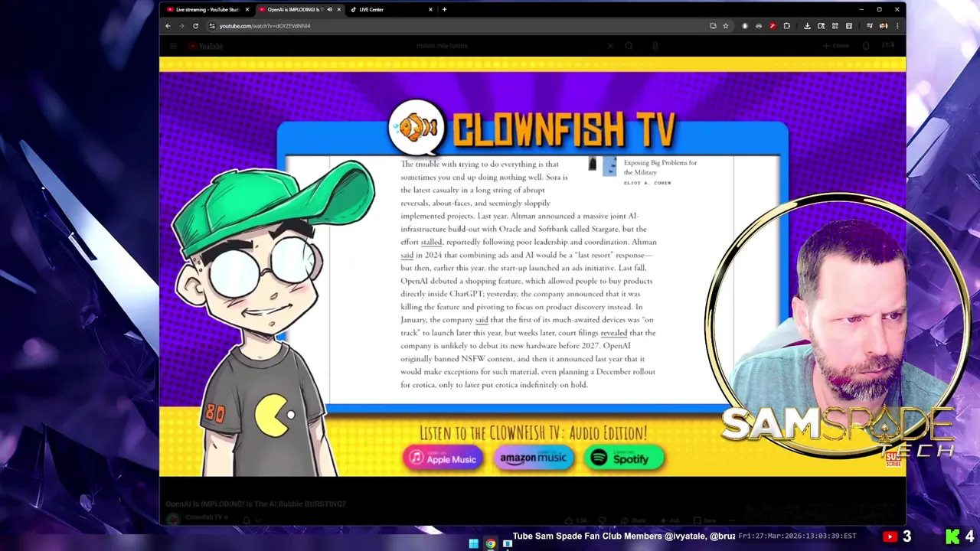The height and width of the screenshot is (551, 980).
Task: Start YouTube voice search with microphone
Action: pyautogui.click(x=655, y=46)
